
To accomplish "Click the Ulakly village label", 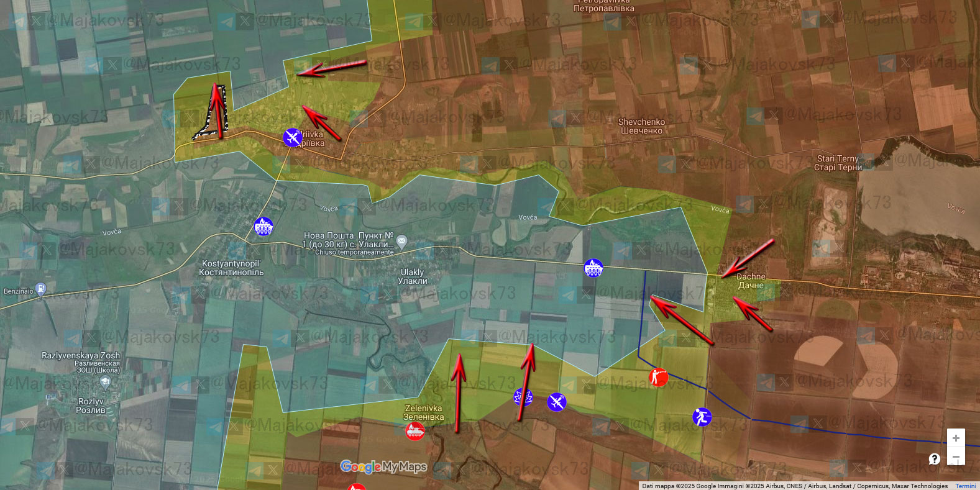I will [413, 276].
